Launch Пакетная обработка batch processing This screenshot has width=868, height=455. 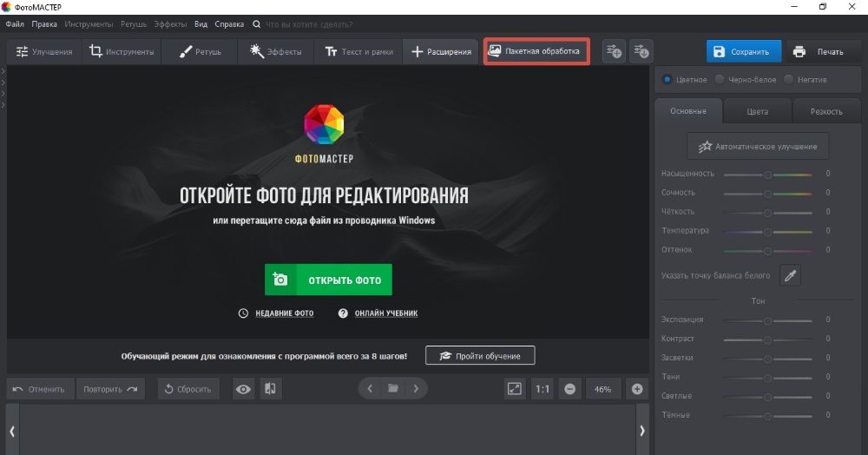coord(536,51)
